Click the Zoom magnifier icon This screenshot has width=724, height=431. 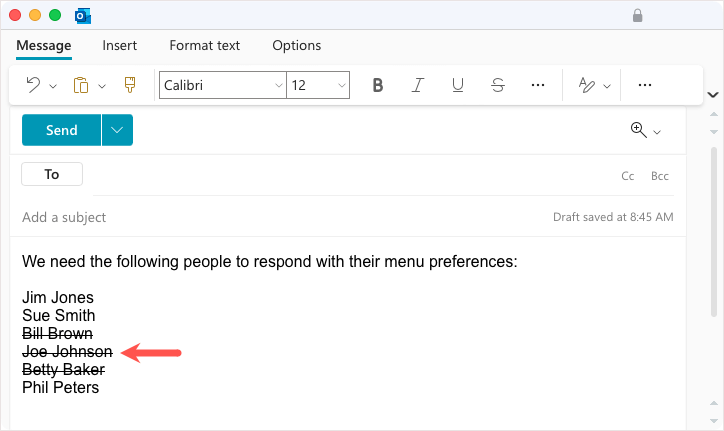638,130
